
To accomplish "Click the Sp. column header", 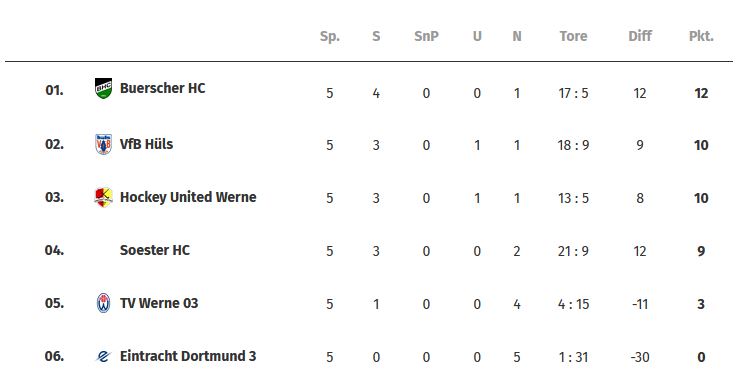I will coord(330,37).
